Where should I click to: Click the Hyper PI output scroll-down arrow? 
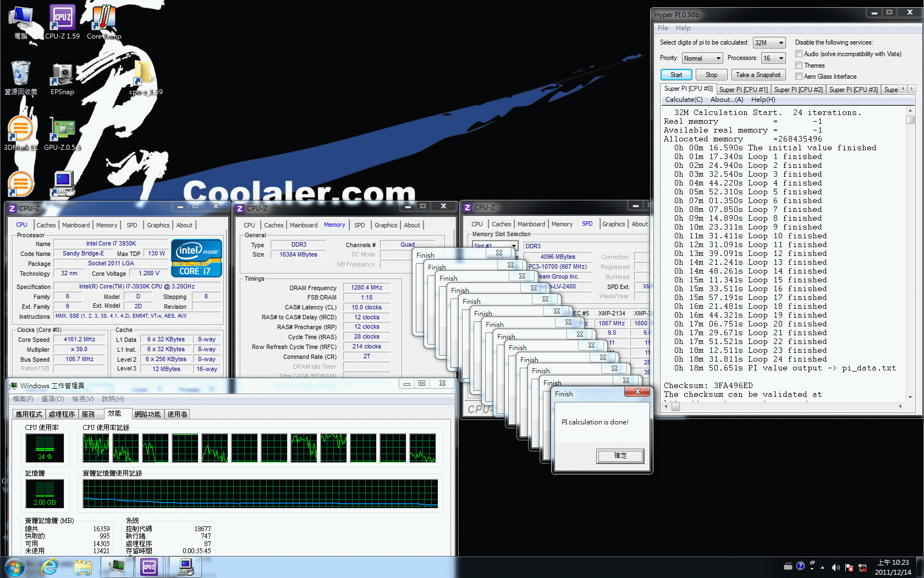coord(910,397)
